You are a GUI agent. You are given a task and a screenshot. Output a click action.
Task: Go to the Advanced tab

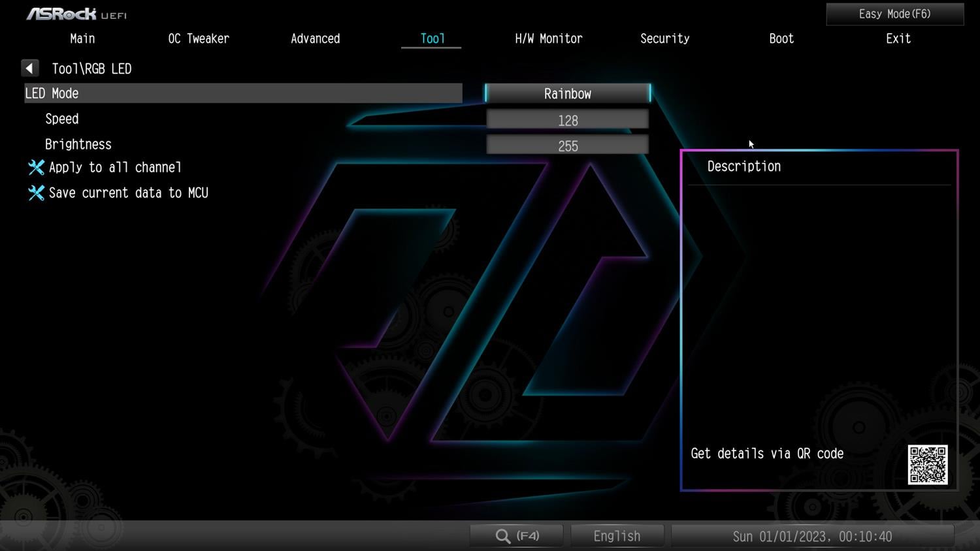coord(315,39)
